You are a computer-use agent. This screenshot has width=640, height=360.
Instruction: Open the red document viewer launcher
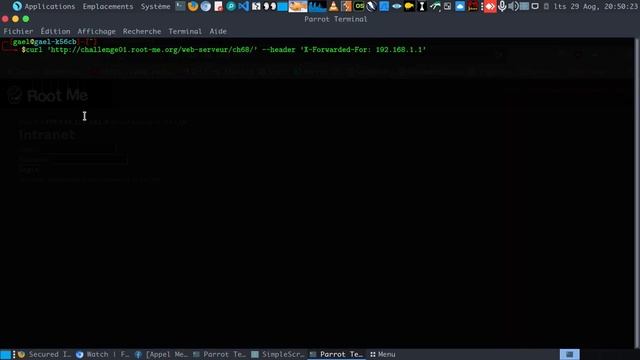pos(218,6)
